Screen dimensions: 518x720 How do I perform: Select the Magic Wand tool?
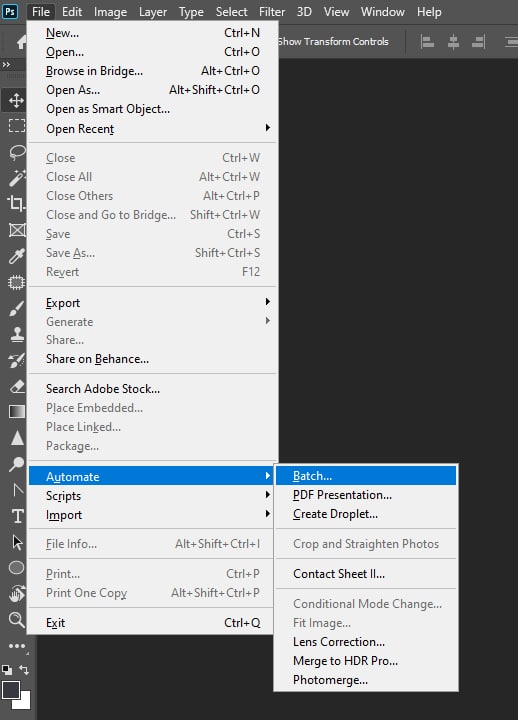tap(17, 178)
